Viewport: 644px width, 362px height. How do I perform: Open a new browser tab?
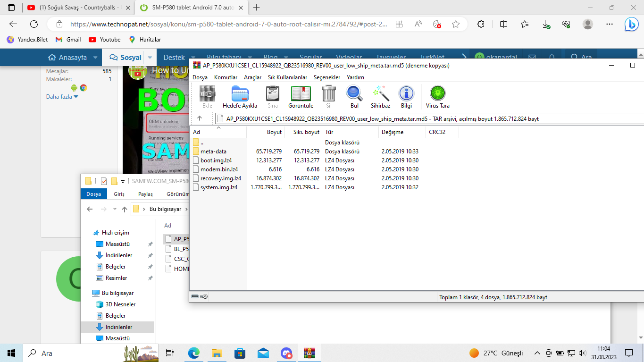point(257,8)
